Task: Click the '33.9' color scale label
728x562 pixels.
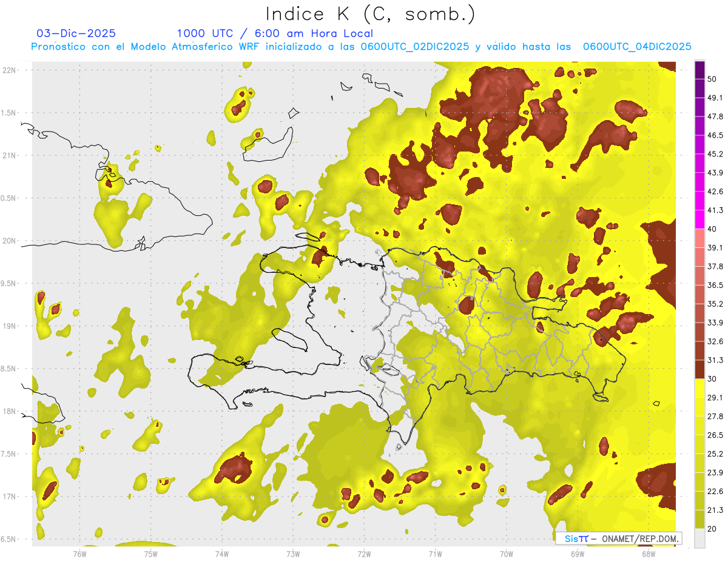Action: 715,323
